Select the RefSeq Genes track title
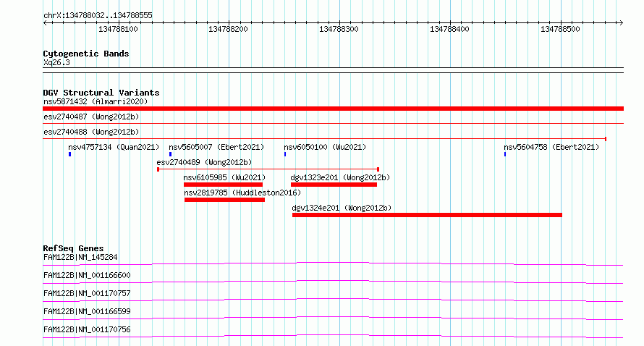The width and height of the screenshot is (644, 346). click(x=73, y=248)
